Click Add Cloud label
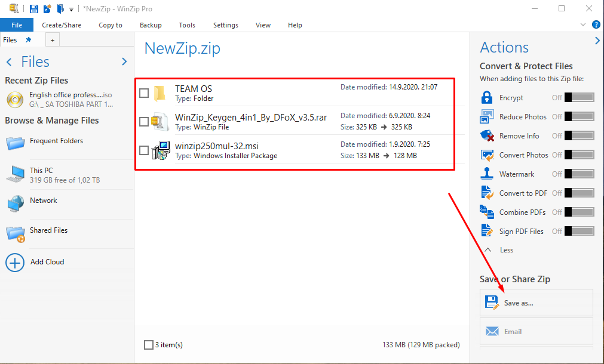 (x=47, y=261)
